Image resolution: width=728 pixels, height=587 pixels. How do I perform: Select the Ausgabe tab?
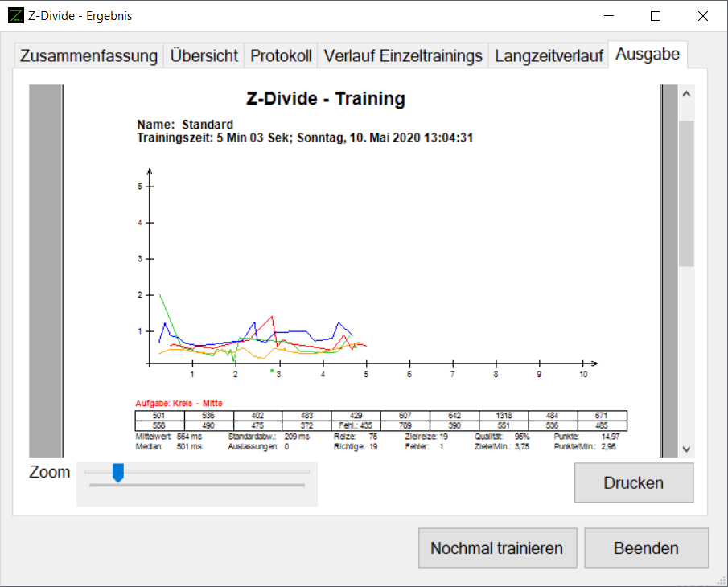[648, 55]
